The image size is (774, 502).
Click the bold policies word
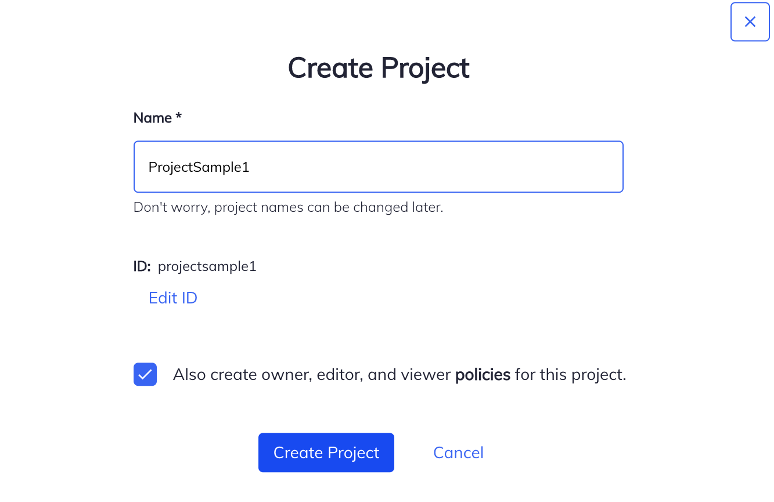(482, 375)
